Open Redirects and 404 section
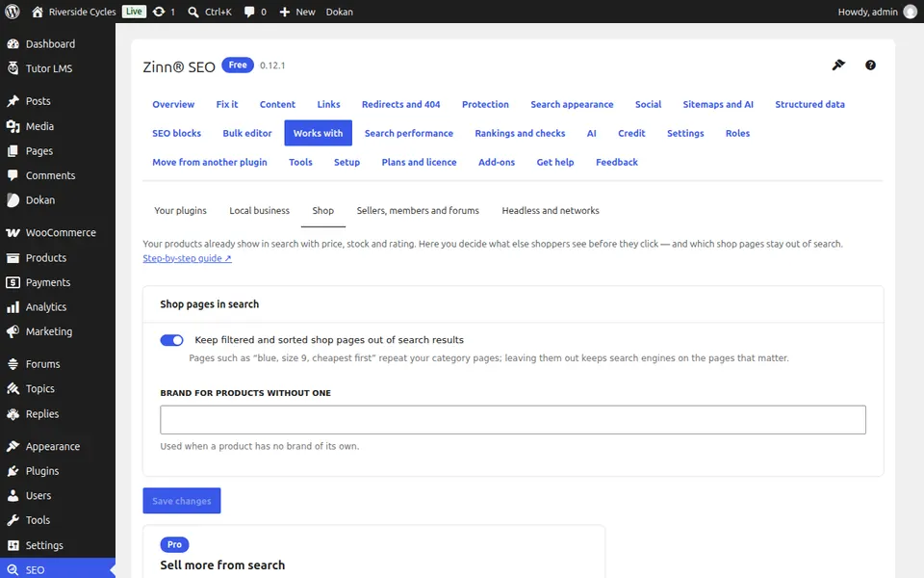Screen dimensions: 924x578 coord(400,104)
